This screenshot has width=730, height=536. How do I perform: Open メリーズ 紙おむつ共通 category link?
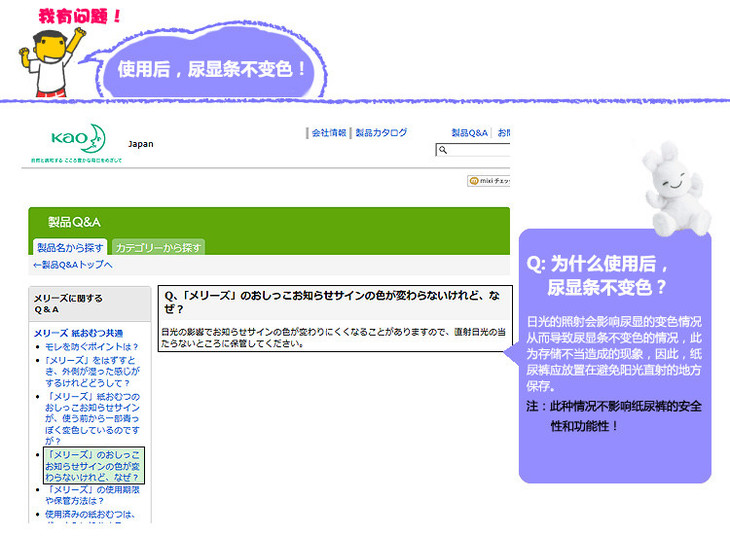[79, 333]
